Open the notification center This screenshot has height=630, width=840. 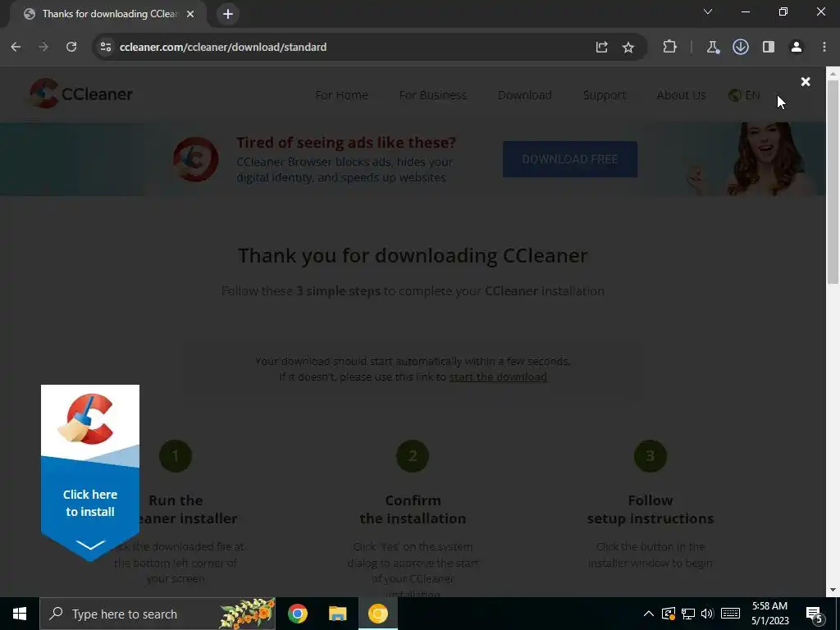click(815, 614)
